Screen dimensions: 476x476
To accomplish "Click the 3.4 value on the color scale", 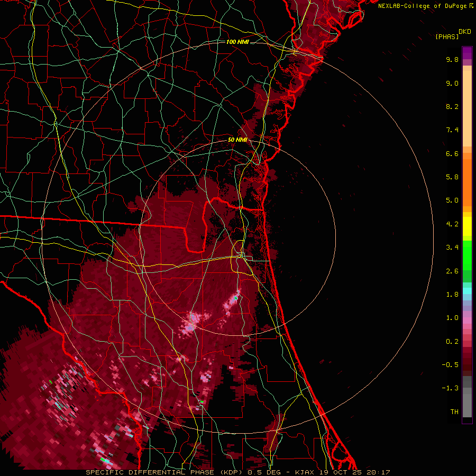I will point(452,248).
